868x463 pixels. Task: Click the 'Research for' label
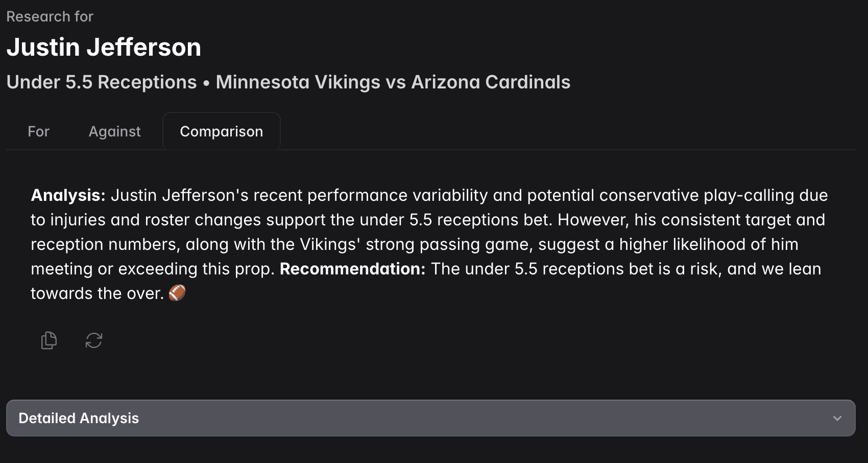(x=50, y=16)
